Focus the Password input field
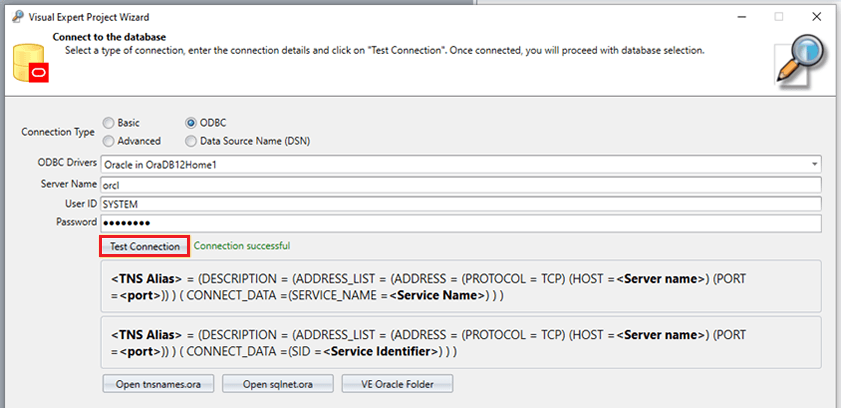Image resolution: width=841 pixels, height=408 pixels. point(460,223)
